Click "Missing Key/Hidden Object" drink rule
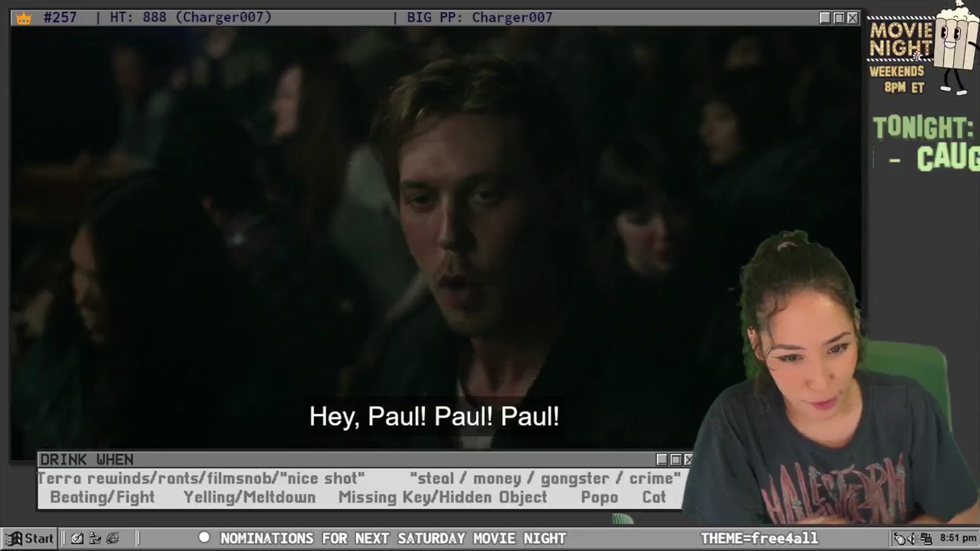Image resolution: width=980 pixels, height=551 pixels. click(443, 497)
